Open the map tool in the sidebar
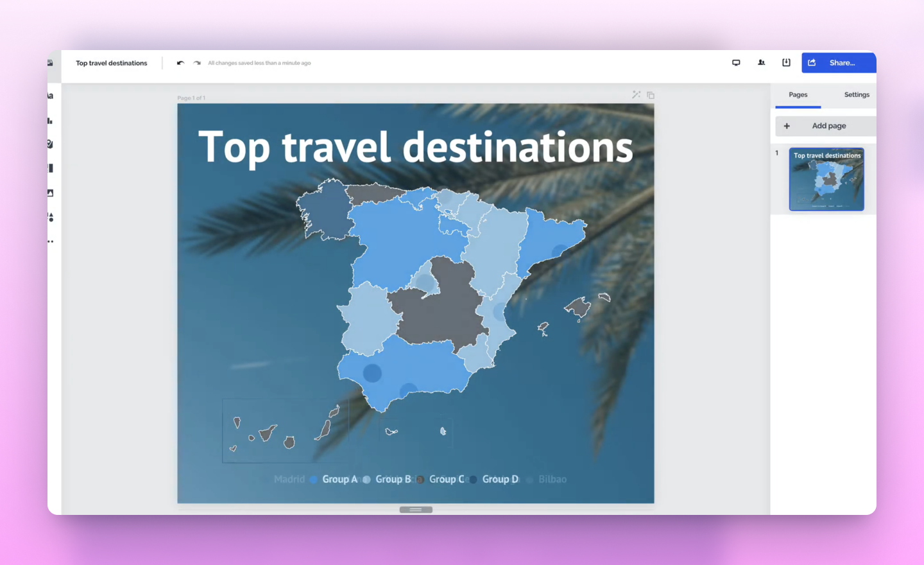 (50, 144)
